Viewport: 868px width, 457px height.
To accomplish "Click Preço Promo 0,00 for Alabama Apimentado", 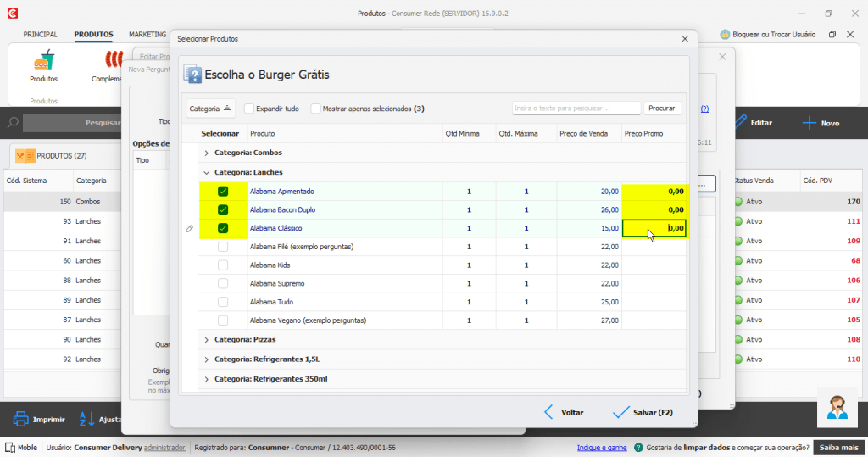I will point(654,192).
